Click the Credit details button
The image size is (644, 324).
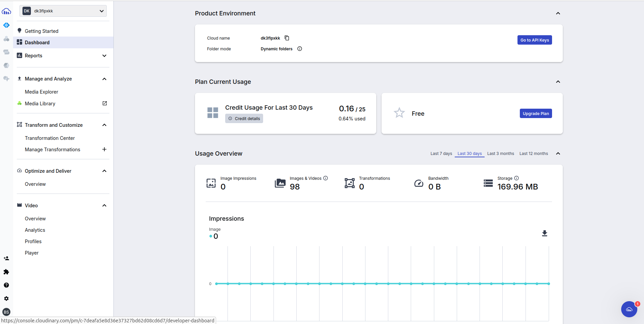244,118
